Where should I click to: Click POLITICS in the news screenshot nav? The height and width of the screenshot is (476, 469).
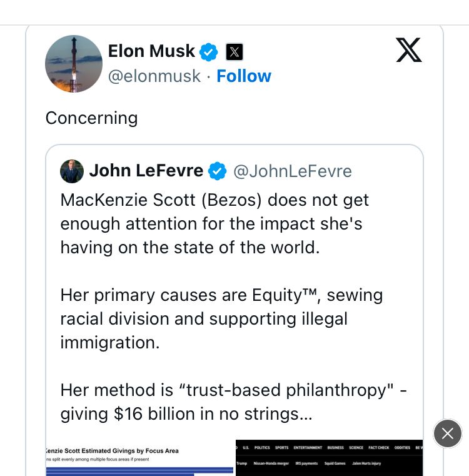262,448
